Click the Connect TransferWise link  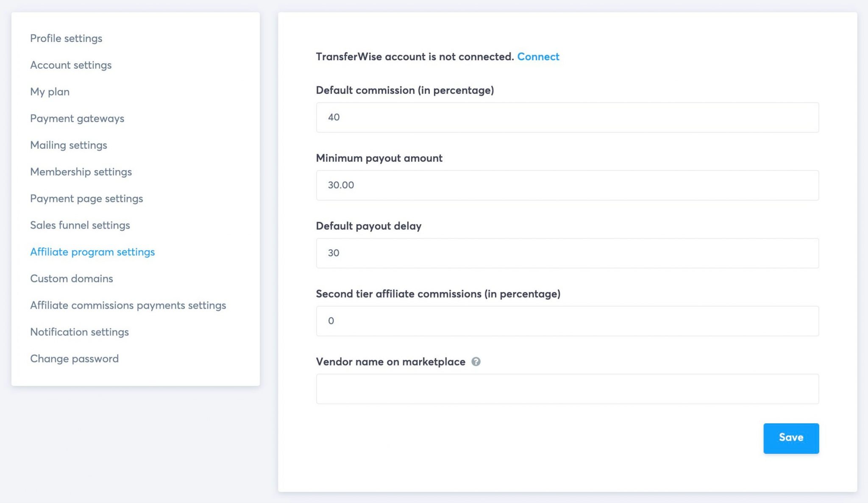[x=538, y=56]
